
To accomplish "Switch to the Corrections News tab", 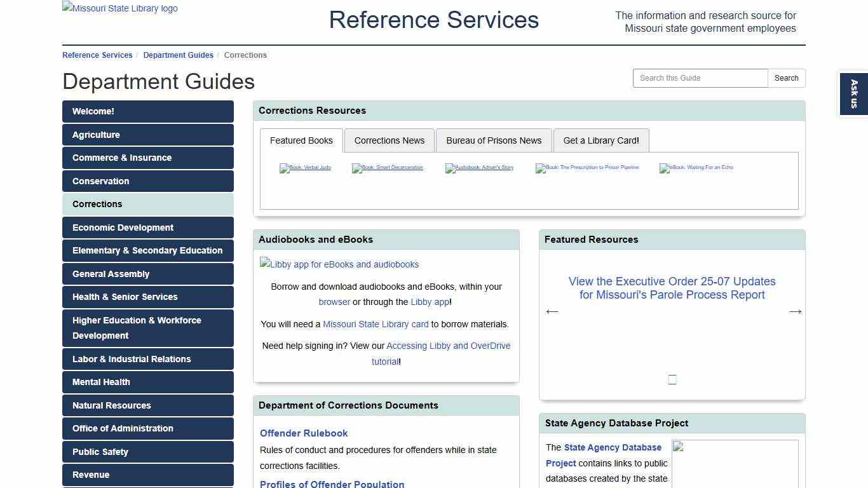I will (389, 140).
